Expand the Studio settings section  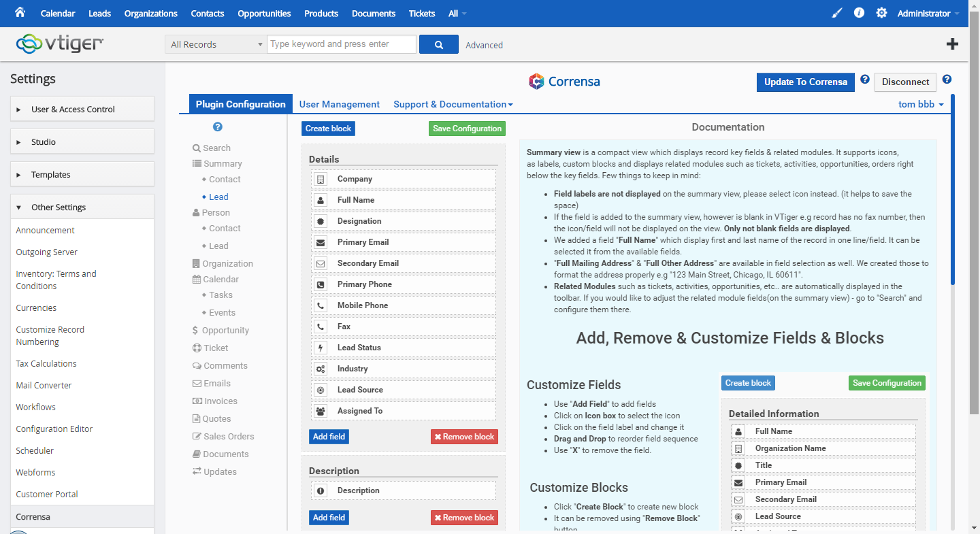[x=82, y=141]
